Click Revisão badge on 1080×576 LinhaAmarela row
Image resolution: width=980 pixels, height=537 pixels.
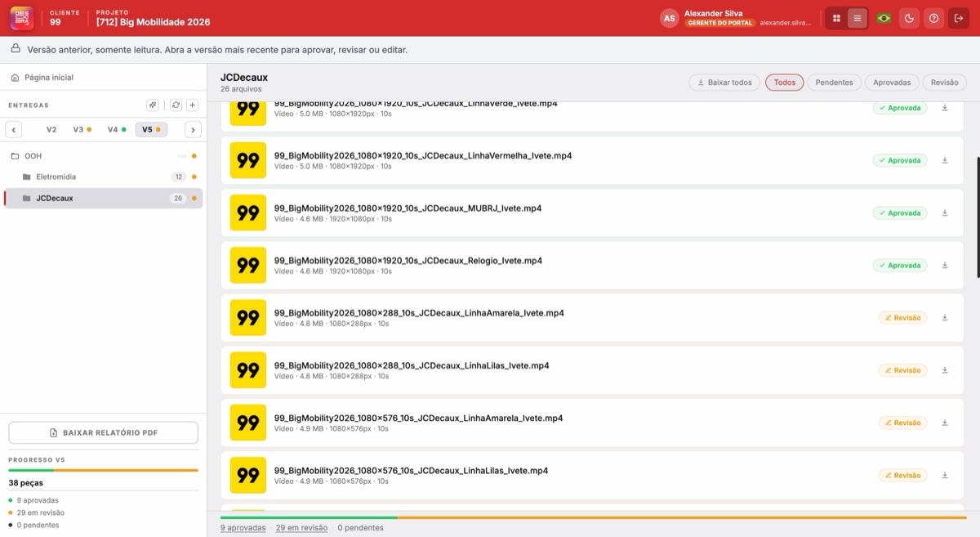903,423
